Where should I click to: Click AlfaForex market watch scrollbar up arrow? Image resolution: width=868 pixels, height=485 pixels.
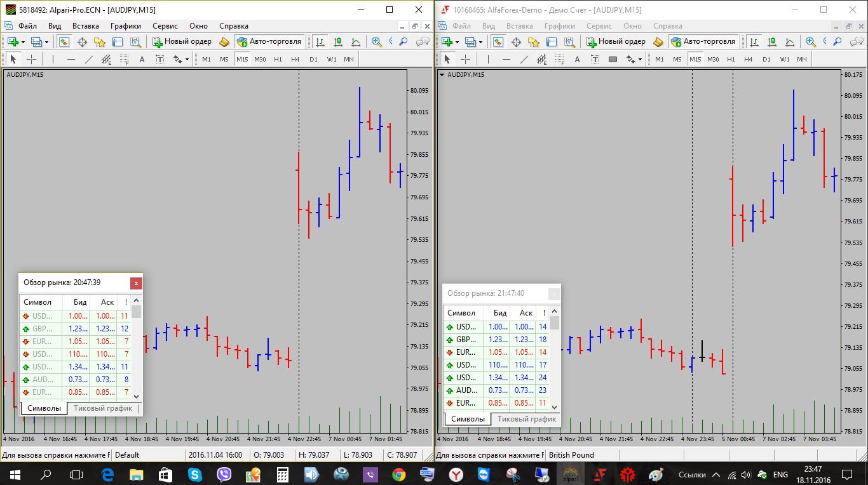554,312
